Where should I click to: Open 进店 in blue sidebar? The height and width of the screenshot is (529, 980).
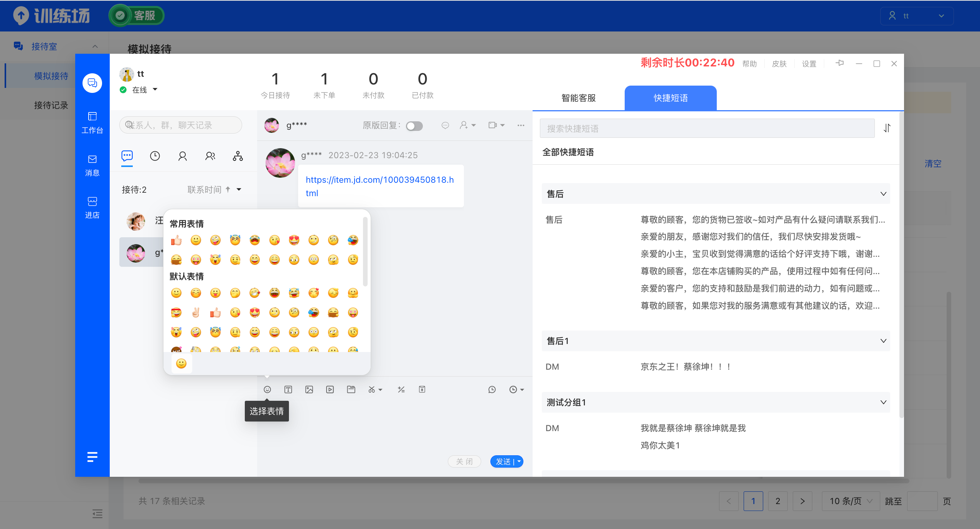[x=92, y=208]
